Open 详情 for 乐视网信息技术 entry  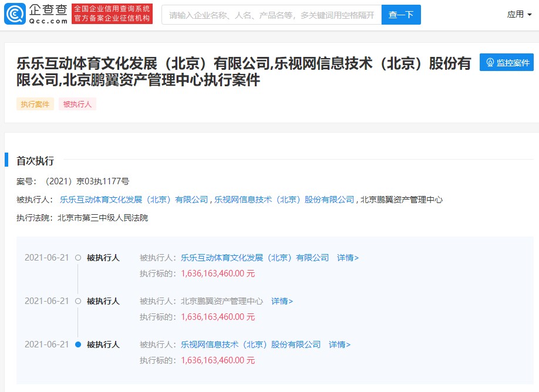point(339,344)
